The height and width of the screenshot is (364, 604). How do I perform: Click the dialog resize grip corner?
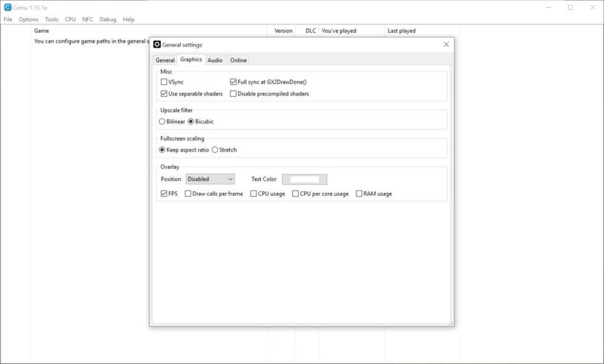tap(451, 323)
